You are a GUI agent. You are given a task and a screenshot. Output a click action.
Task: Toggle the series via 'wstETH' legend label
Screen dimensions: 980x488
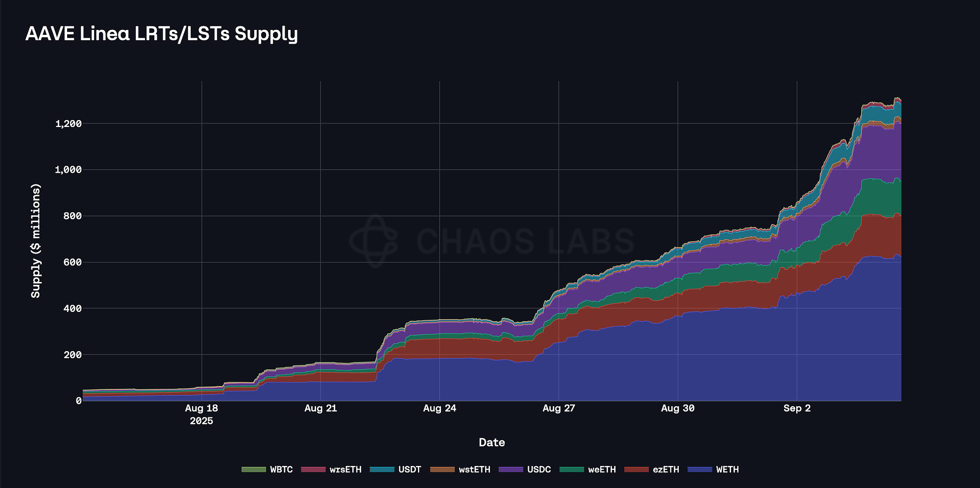(x=474, y=469)
